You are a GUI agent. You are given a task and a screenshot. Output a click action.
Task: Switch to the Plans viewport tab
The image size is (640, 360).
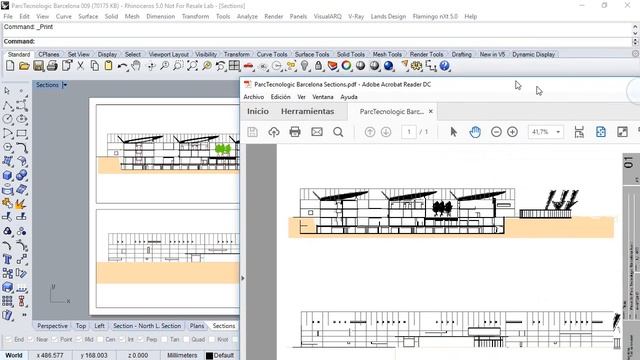pos(197,326)
